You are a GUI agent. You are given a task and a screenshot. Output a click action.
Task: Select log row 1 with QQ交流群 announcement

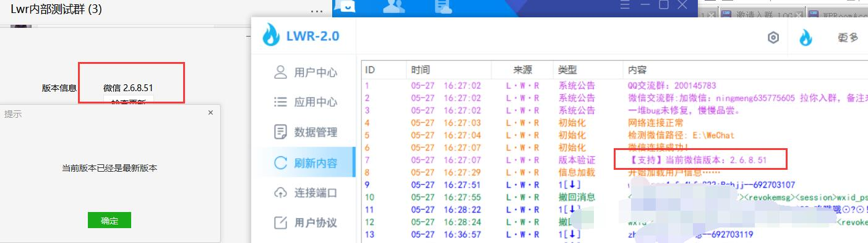[615, 86]
